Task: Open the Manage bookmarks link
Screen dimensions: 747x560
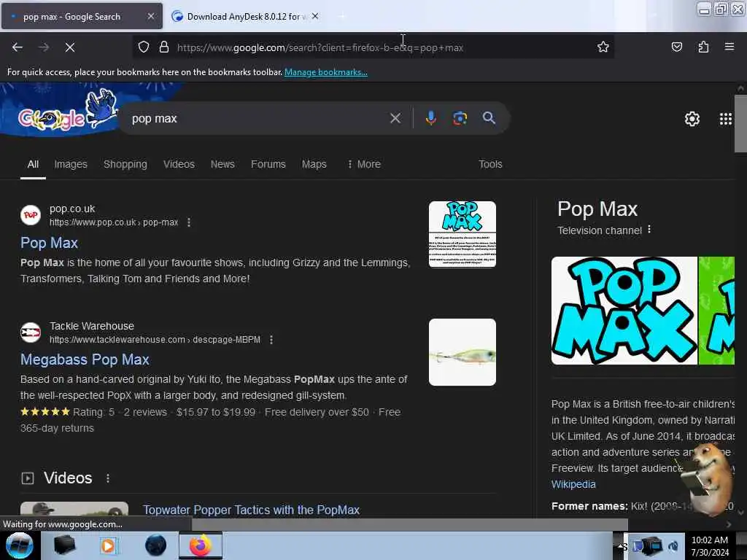Action: [326, 72]
